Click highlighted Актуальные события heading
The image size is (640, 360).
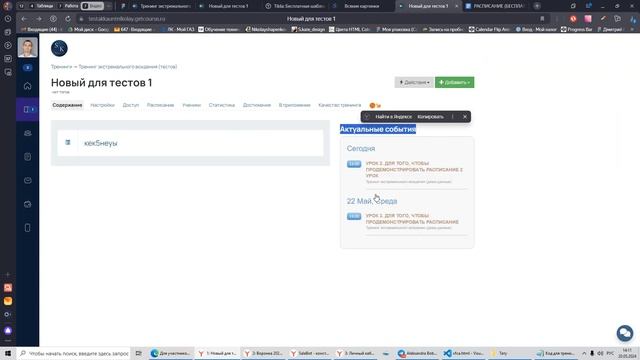pos(378,129)
